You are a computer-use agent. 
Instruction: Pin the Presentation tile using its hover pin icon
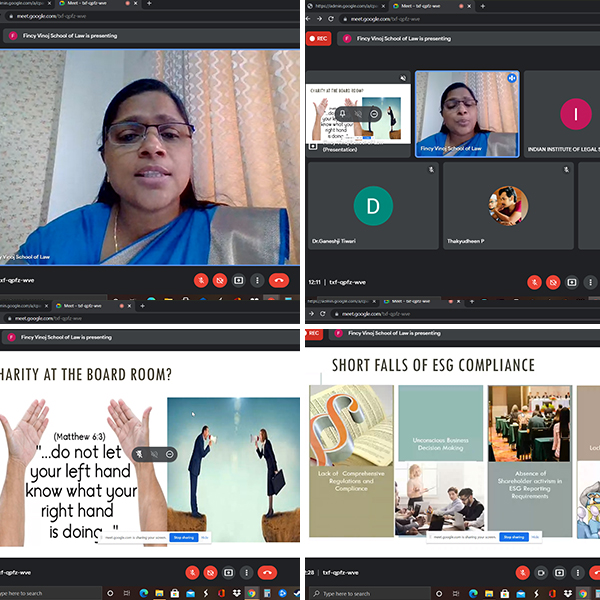point(342,114)
